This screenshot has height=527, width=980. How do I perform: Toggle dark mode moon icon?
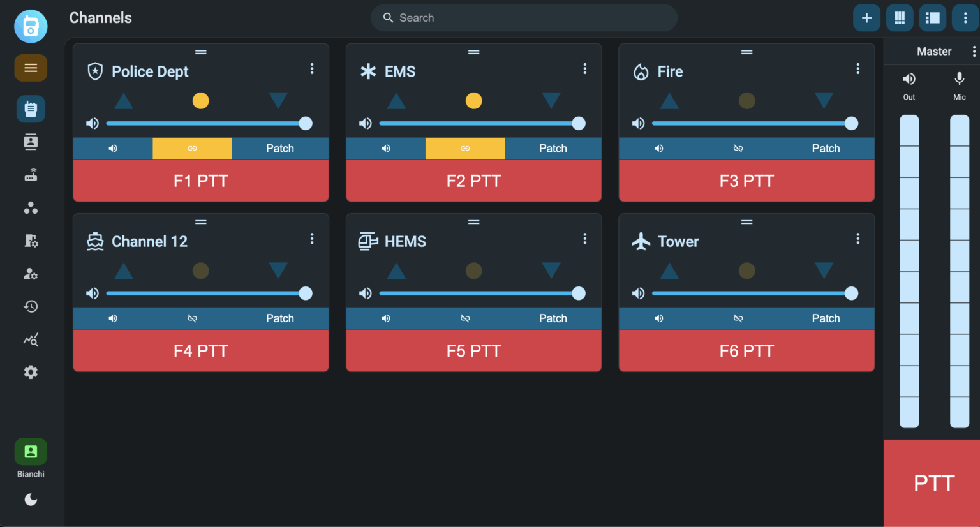(31, 500)
